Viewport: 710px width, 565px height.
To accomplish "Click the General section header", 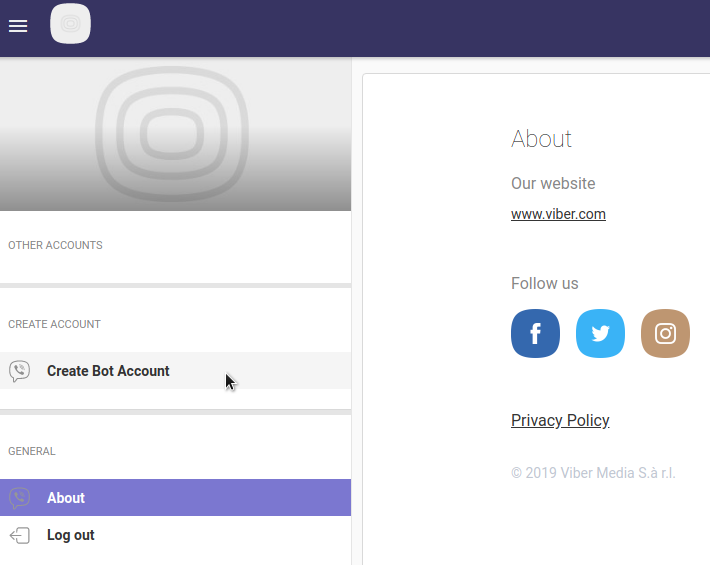I will pyautogui.click(x=32, y=451).
